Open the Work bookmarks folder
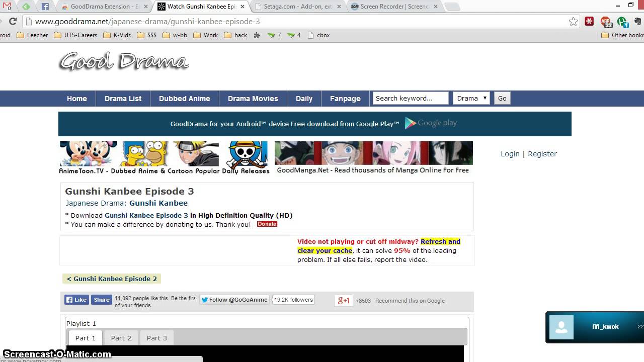The height and width of the screenshot is (362, 644). (206, 35)
